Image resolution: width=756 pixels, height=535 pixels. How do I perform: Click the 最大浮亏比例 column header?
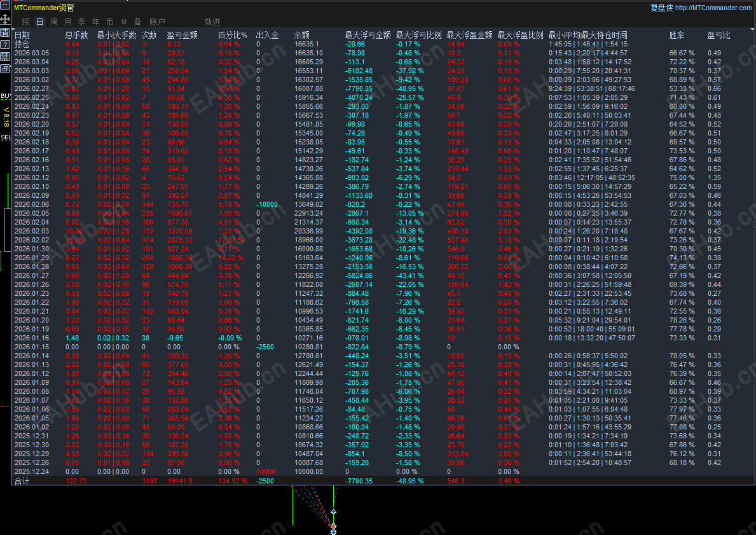click(418, 35)
